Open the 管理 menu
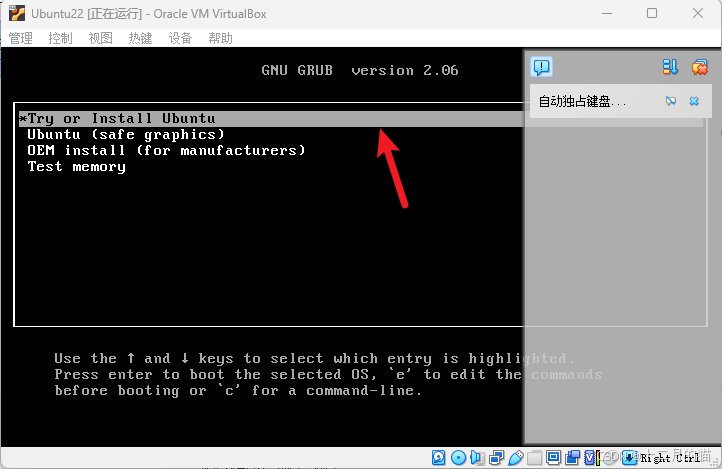The width and height of the screenshot is (722, 469). [x=21, y=38]
